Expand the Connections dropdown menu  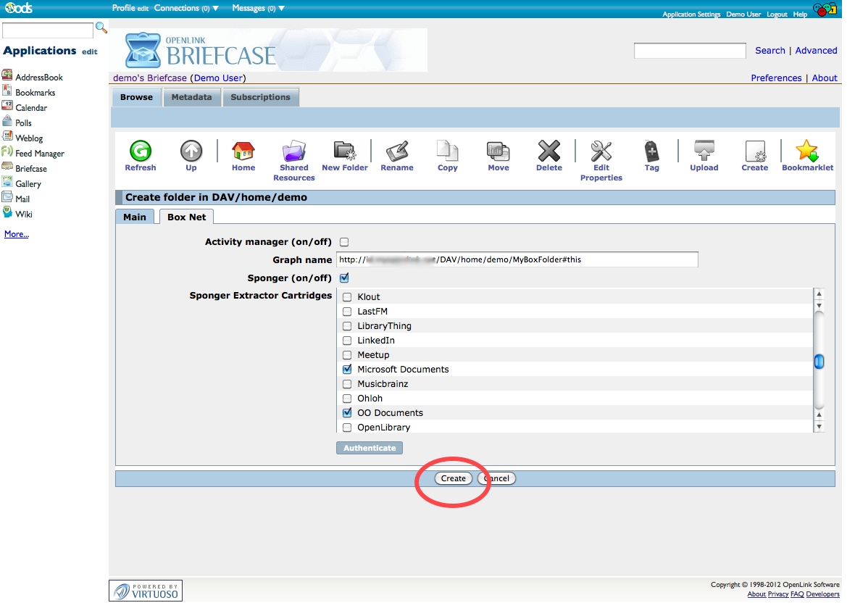pos(186,9)
